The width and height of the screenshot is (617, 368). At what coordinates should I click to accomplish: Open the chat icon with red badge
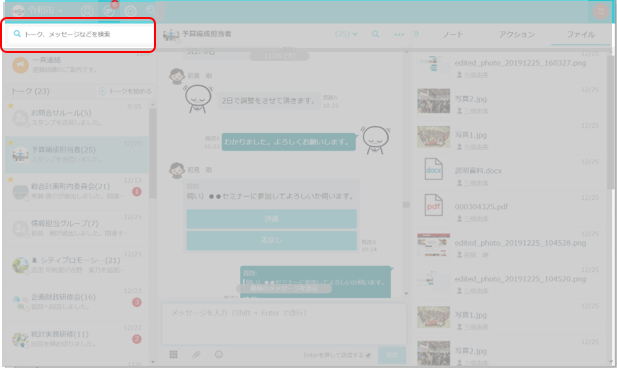tap(109, 10)
